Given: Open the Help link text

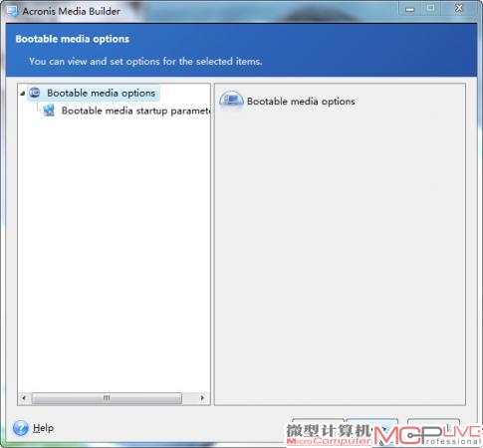Looking at the screenshot, I should tap(44, 428).
